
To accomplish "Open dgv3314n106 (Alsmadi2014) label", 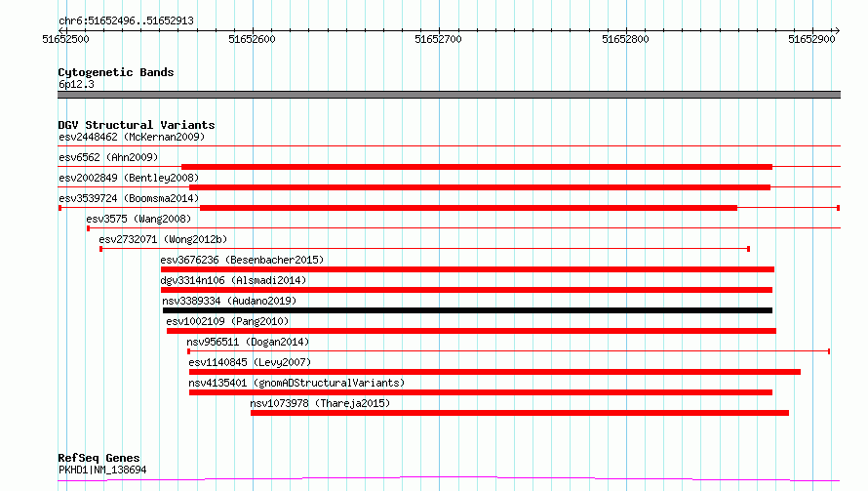I will click(x=234, y=280).
